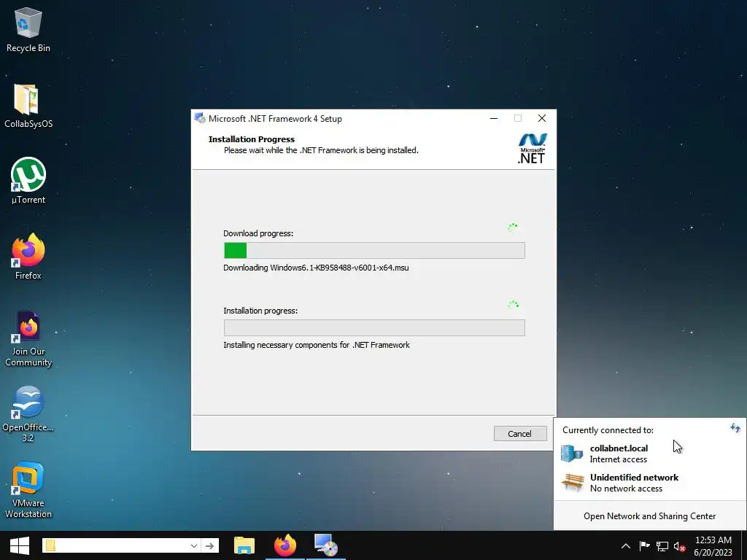This screenshot has width=747, height=560.
Task: Launch the µTorrent desktop shortcut
Action: 28,181
